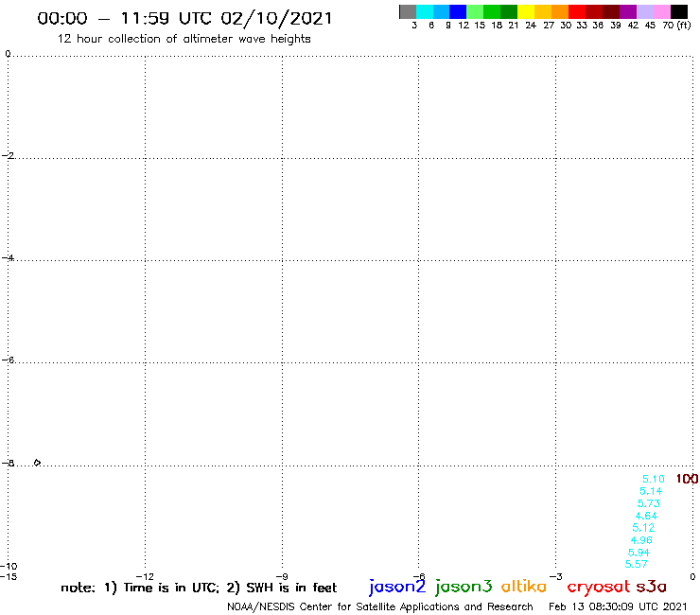Click the longitude -3 axis label
The image size is (700, 615).
pyautogui.click(x=555, y=576)
